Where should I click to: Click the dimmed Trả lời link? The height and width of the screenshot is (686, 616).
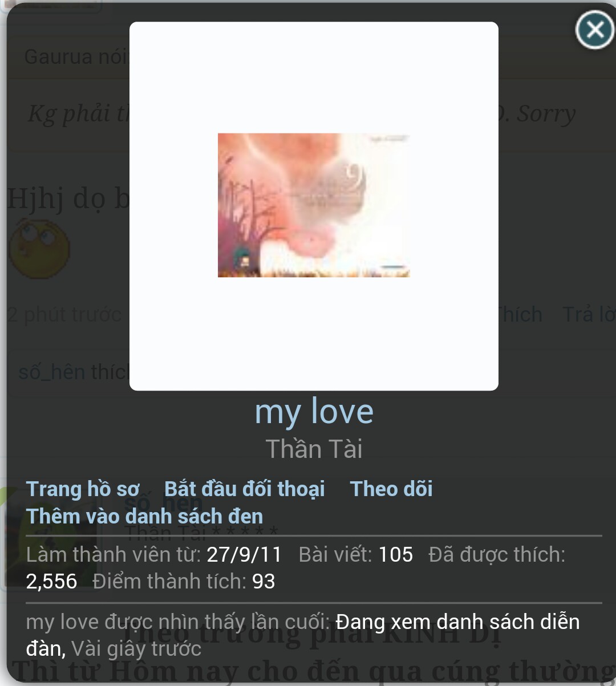click(589, 314)
